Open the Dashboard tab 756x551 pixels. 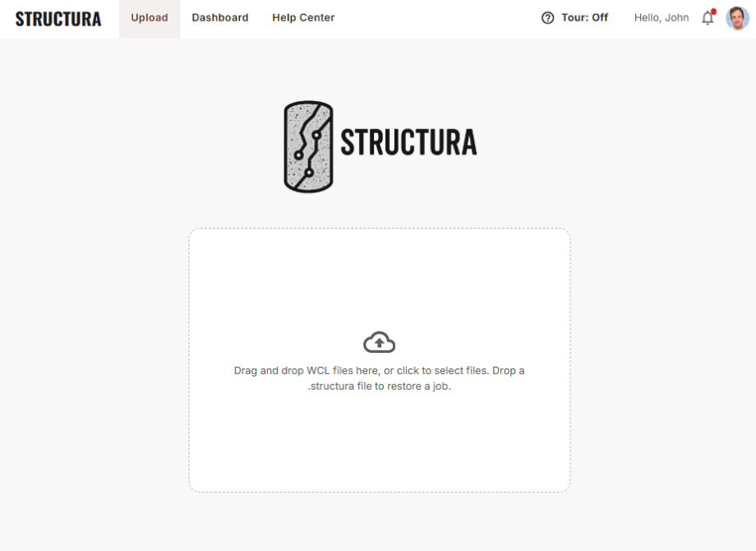pos(220,18)
